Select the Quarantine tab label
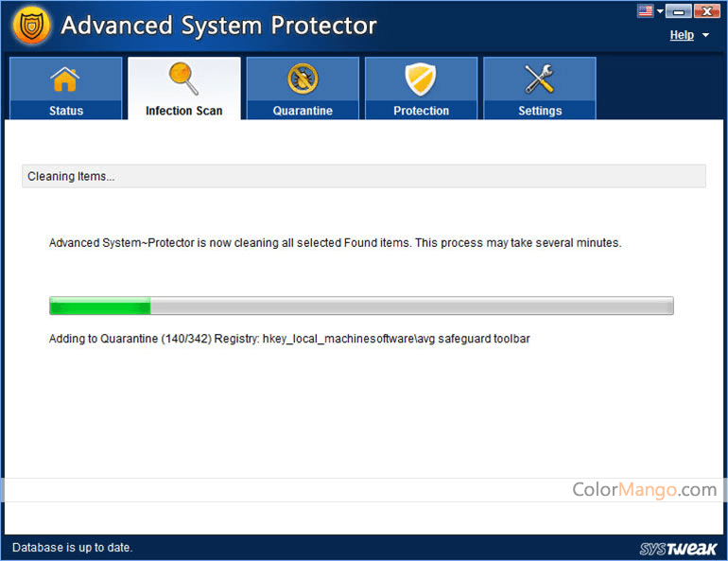This screenshot has height=561, width=728. [x=303, y=111]
